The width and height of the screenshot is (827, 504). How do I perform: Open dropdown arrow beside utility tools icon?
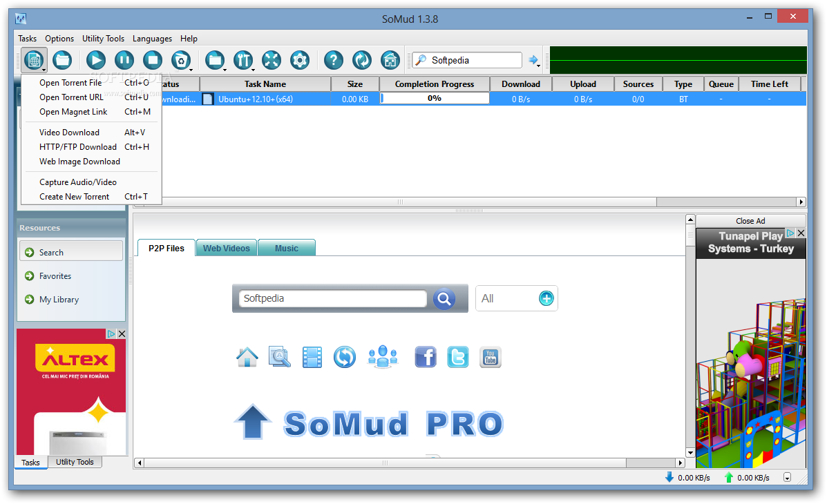[253, 69]
